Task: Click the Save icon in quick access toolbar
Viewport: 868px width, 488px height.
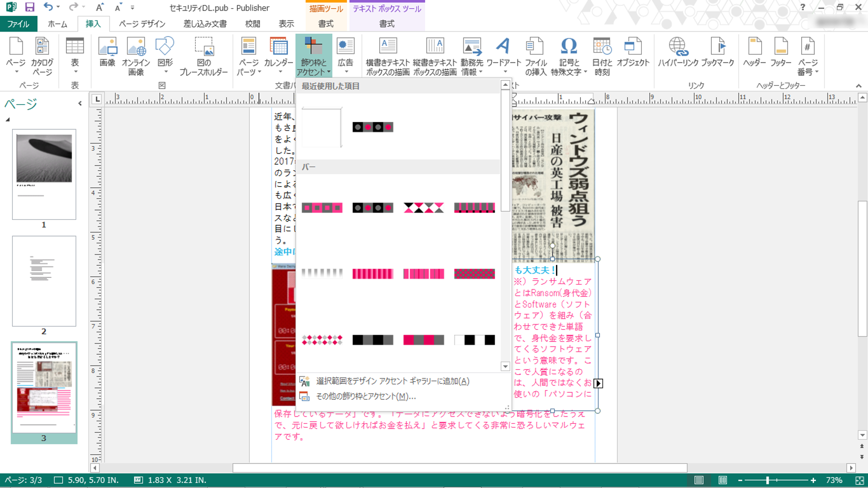Action: 29,7
